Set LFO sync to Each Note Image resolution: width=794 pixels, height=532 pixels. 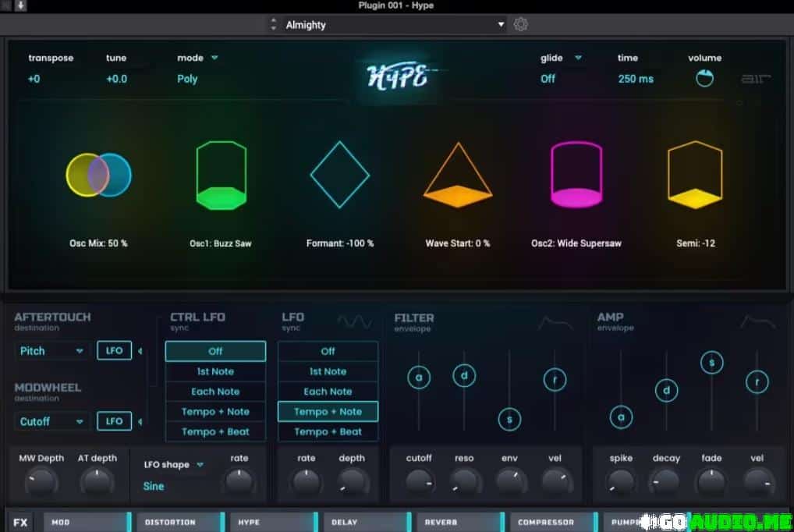click(x=328, y=392)
